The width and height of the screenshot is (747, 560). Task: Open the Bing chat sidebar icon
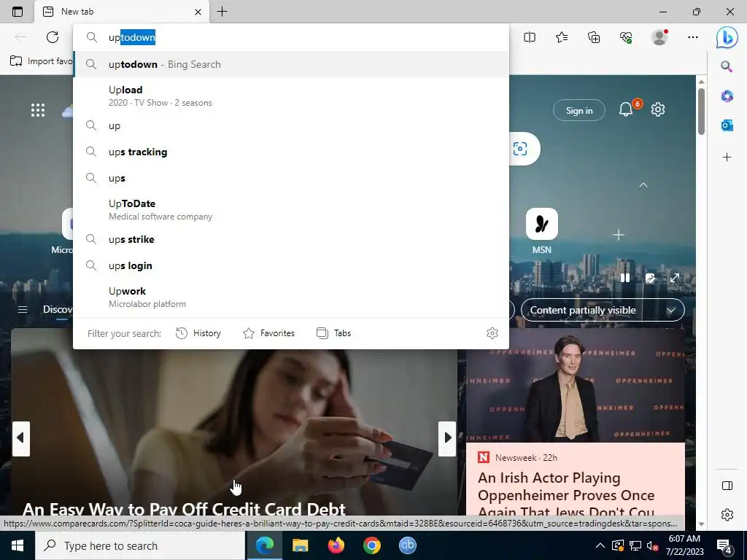coord(727,37)
